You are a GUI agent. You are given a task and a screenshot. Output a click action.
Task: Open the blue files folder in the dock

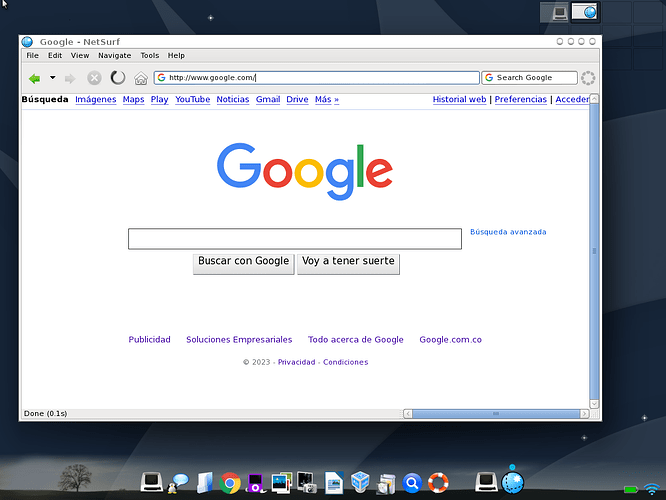point(205,483)
